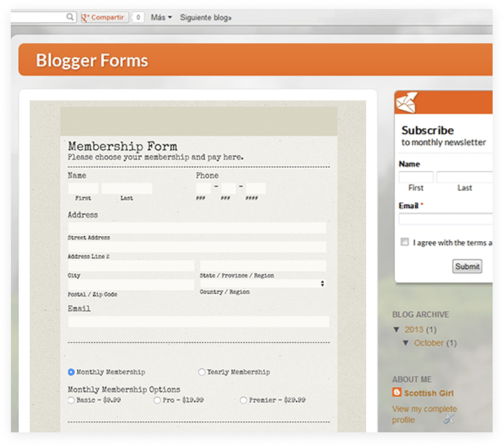This screenshot has height=446, width=504.
Task: Click the 'ABOUT ME' heading
Action: (411, 379)
